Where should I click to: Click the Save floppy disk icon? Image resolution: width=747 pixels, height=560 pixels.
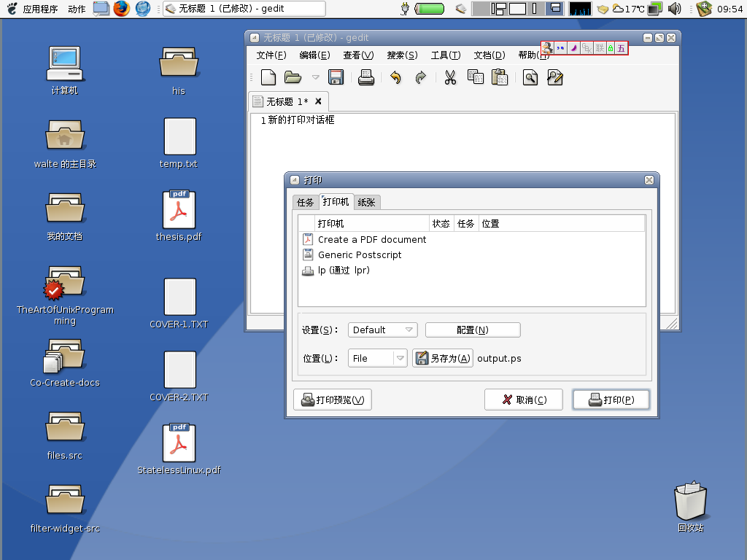[x=336, y=78]
